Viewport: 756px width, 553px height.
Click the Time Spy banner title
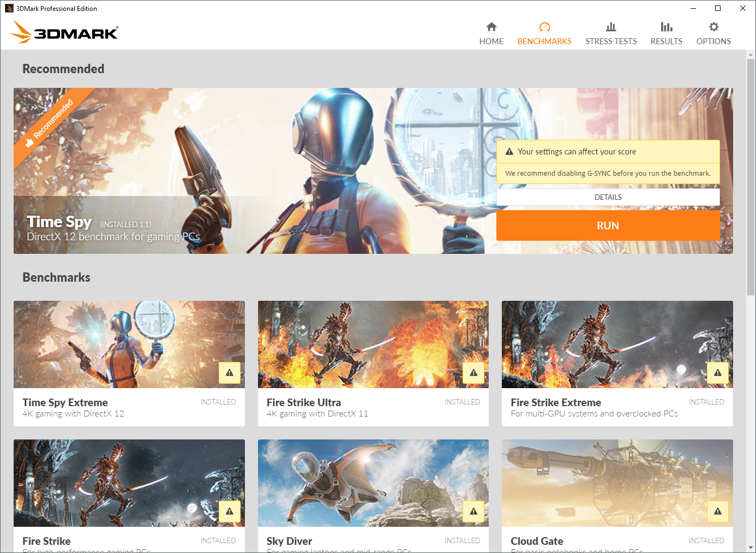tap(59, 222)
